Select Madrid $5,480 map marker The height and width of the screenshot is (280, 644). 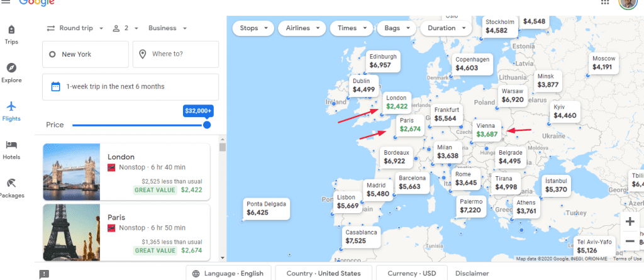click(x=378, y=190)
